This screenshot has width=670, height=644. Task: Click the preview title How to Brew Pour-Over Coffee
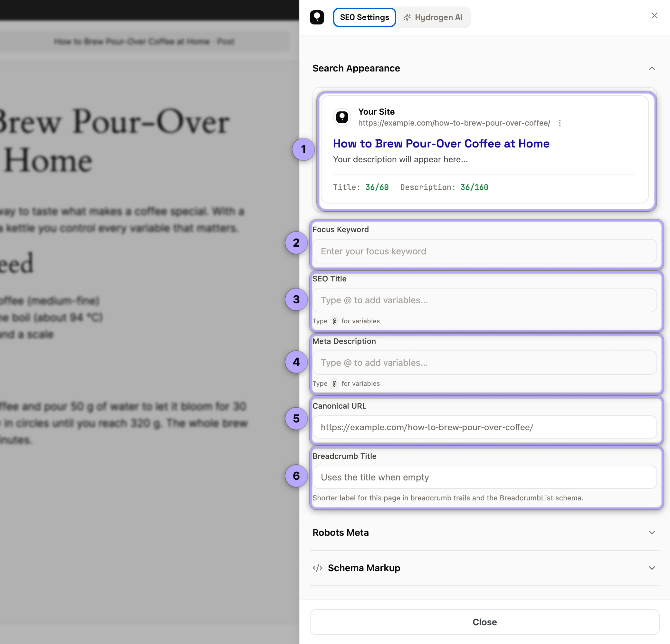[441, 144]
